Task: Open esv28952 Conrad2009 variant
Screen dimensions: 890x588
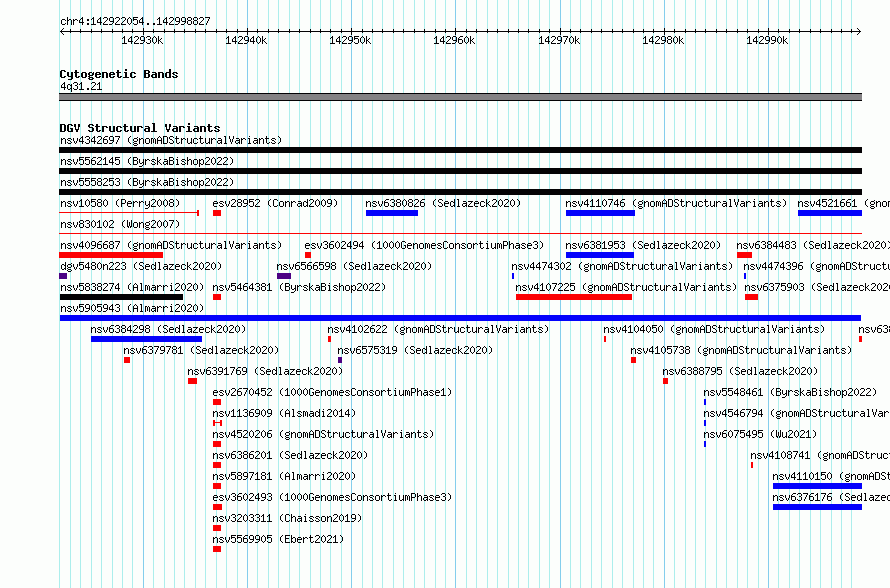Action: (275, 203)
